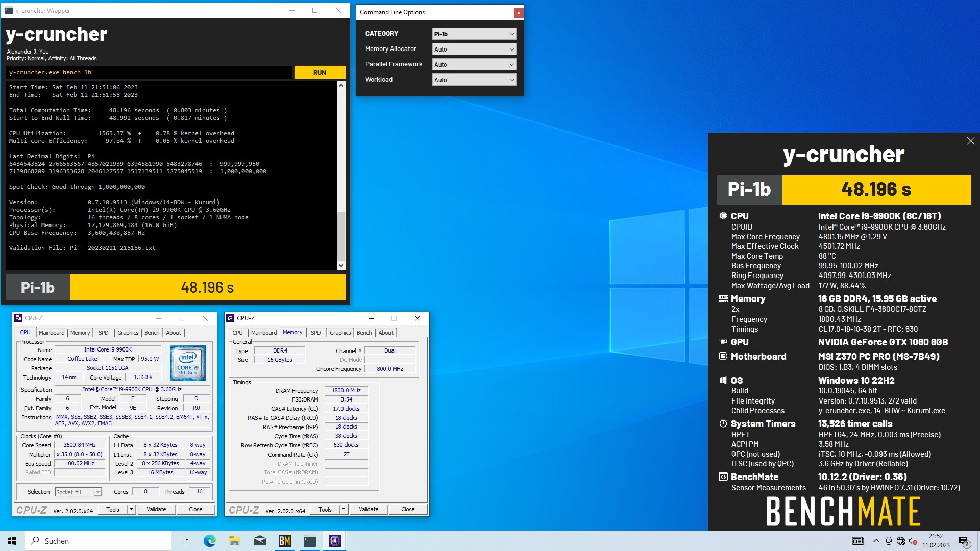Open Mainboard tab in right CPU-Z
This screenshot has height=551, width=980.
click(x=264, y=333)
